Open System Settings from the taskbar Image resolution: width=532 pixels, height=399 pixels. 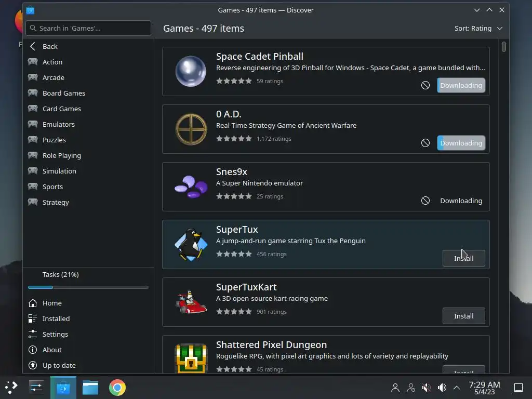[x=36, y=387]
